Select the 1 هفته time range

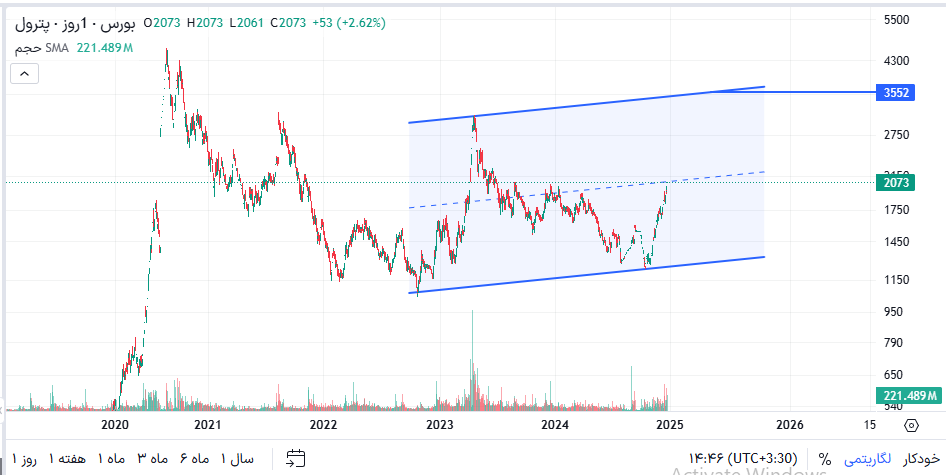[x=68, y=459]
